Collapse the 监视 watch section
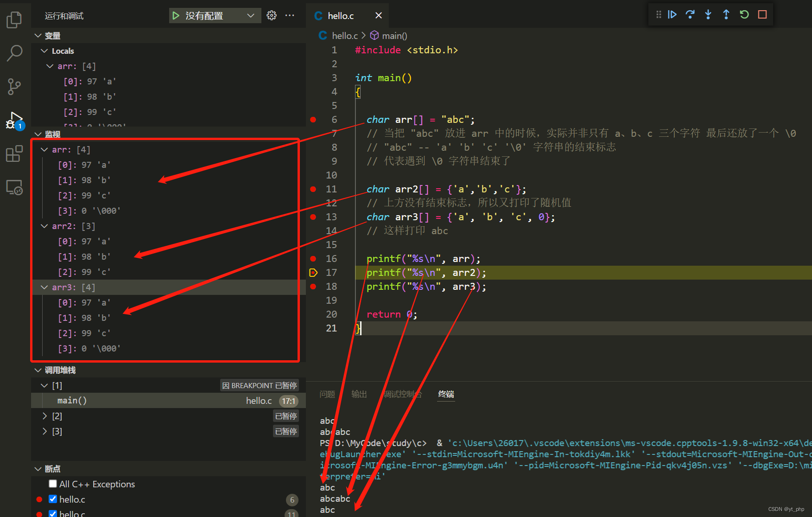 click(38, 134)
